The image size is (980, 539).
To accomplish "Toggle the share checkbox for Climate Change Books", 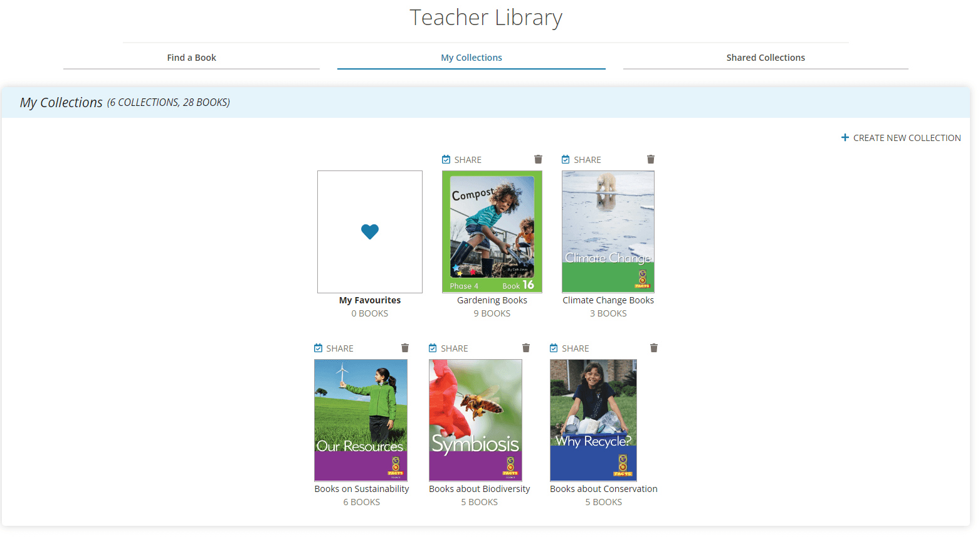I will [565, 159].
